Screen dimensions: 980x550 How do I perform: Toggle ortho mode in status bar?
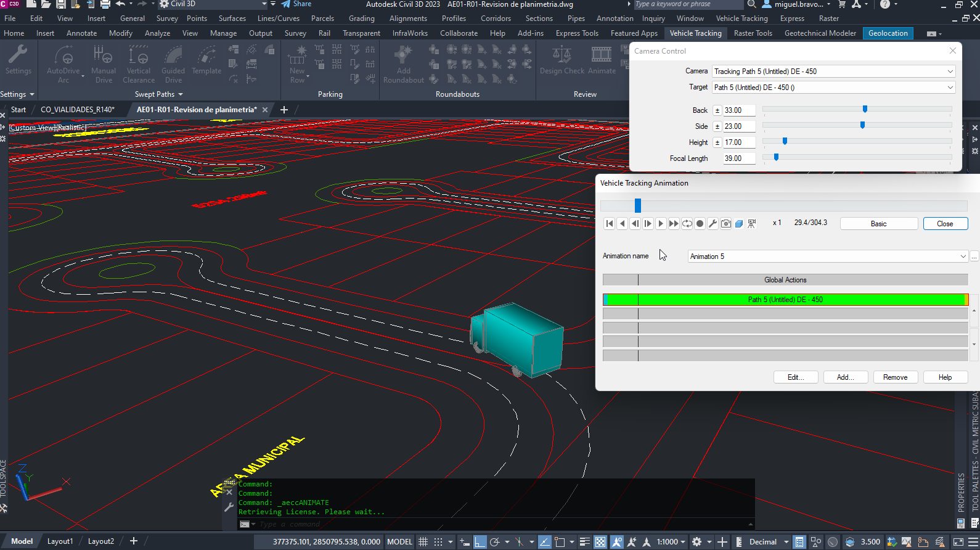[x=480, y=542]
